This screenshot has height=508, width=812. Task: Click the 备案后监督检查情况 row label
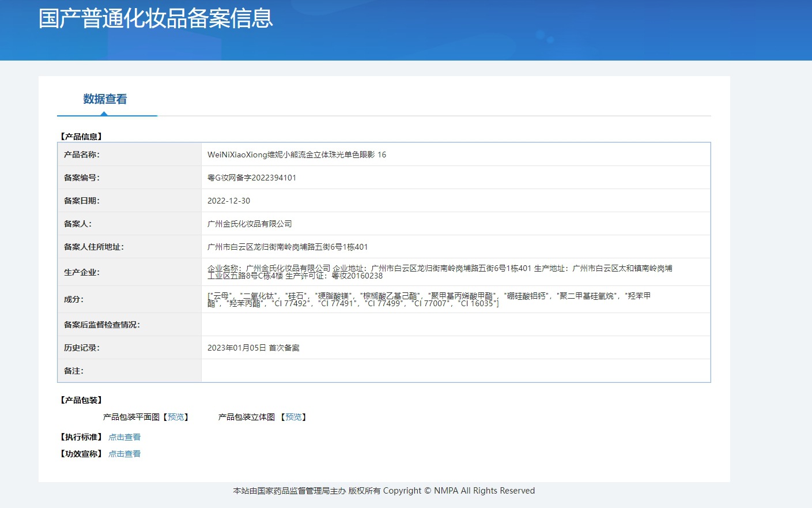102,325
